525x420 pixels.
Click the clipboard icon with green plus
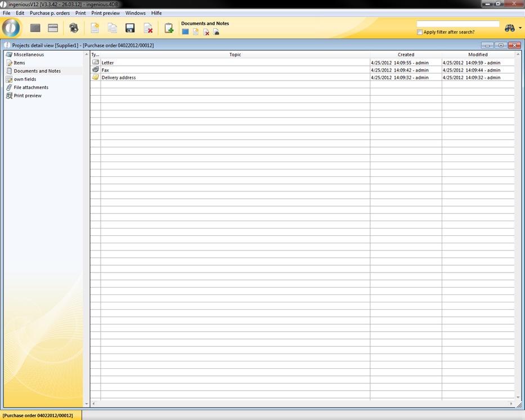coord(168,28)
